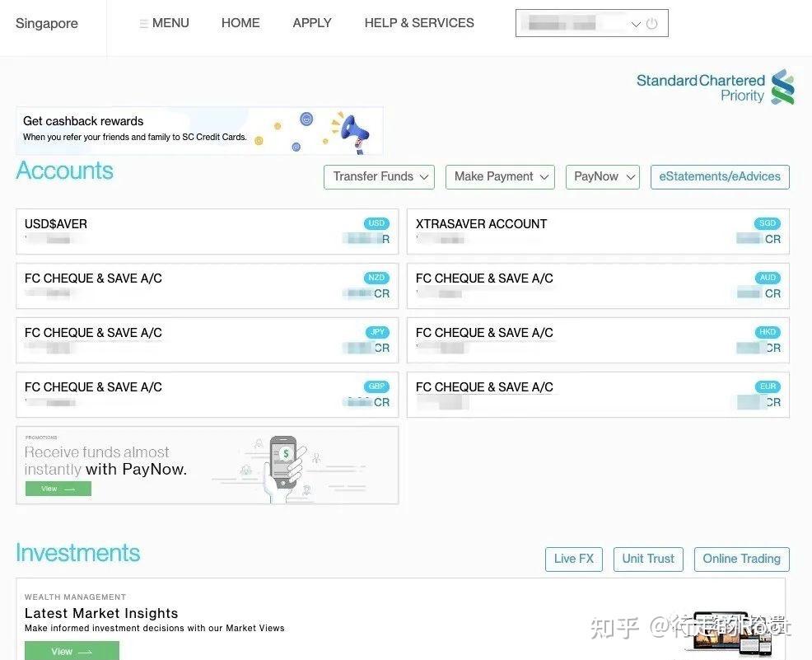Click the HKD currency badge
Screen dimensions: 812x660
[768, 332]
